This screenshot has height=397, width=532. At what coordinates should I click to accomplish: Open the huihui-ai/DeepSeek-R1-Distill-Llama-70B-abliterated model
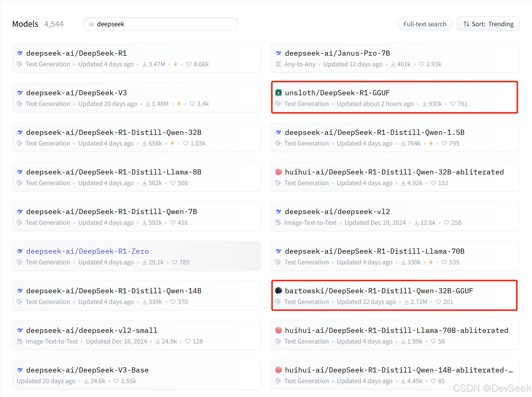396,330
